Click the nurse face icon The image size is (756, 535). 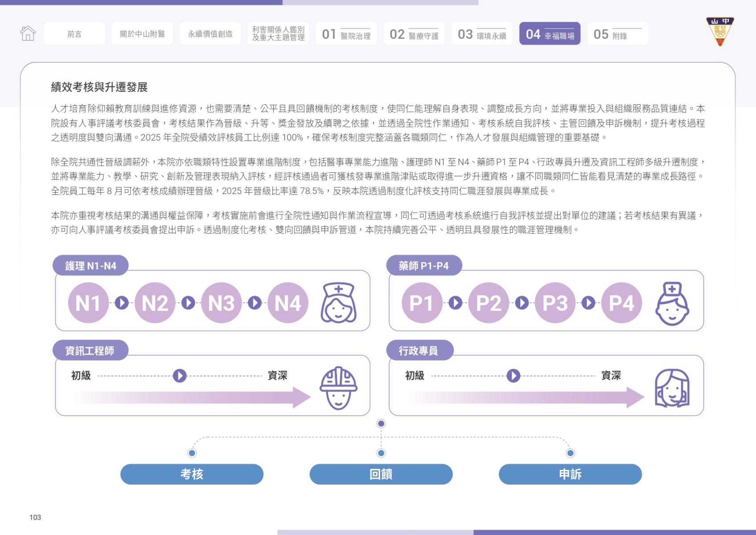338,302
